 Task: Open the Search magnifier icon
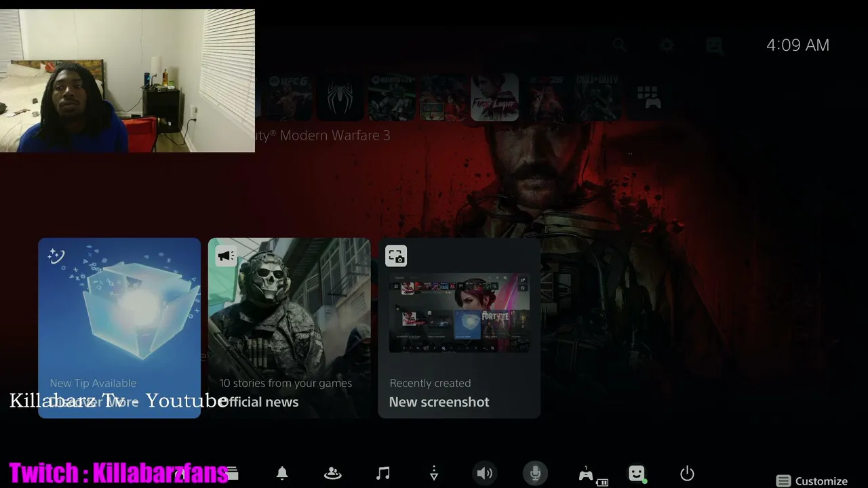tap(619, 45)
